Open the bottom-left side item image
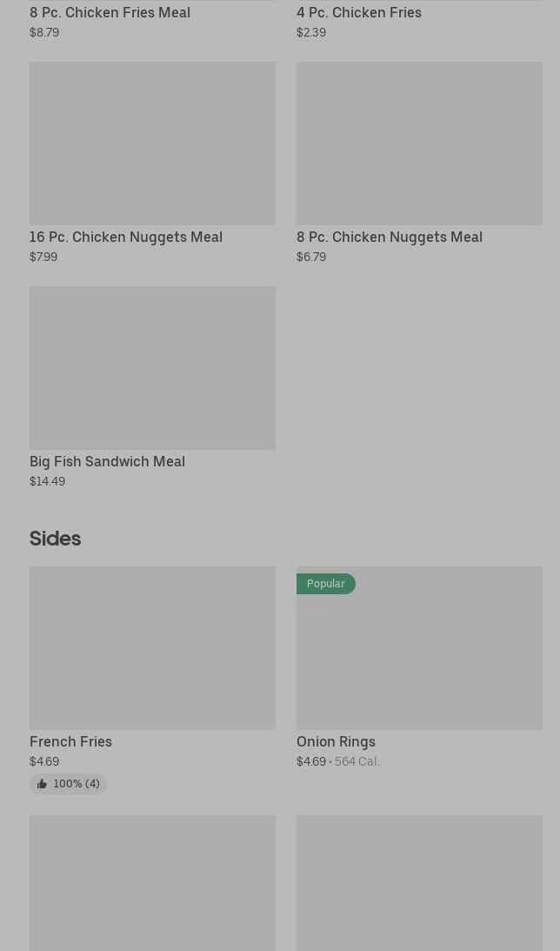 click(152, 883)
